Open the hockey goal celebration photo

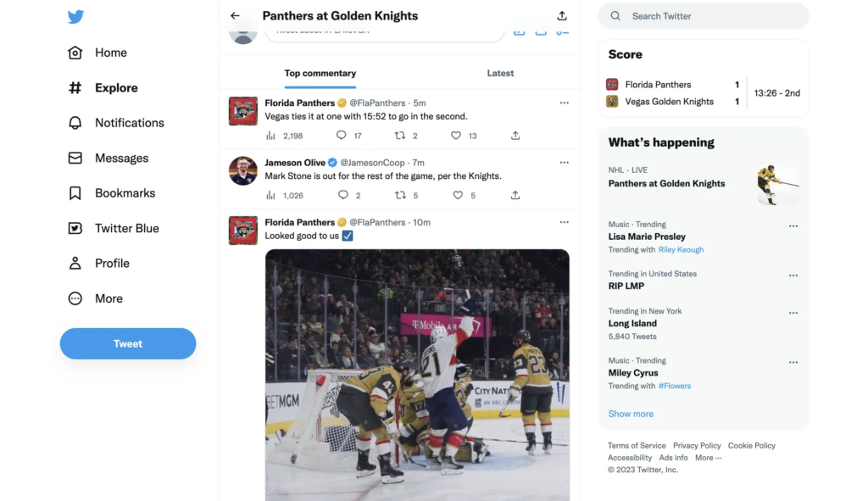click(417, 373)
